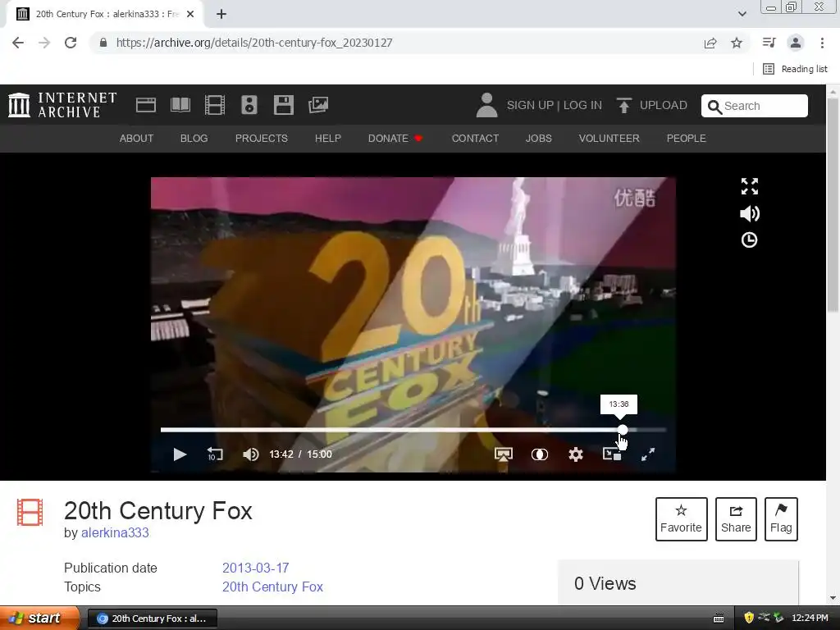Screen dimensions: 840x630
Task: Open the 20th Century Fox topic link
Action: click(x=272, y=587)
